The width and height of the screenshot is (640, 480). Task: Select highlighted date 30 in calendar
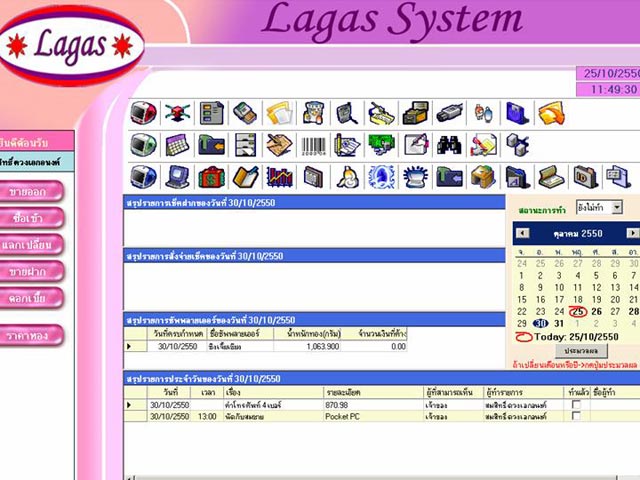[540, 323]
